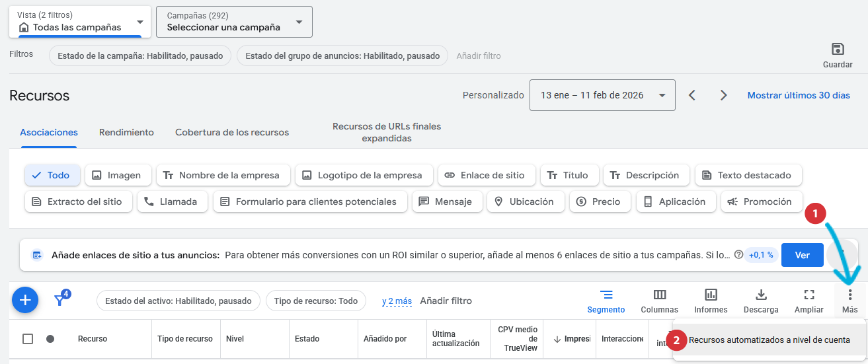Expand the Seleccionar una campaña dropdown
Screen dimensions: 868x364
[x=234, y=22]
